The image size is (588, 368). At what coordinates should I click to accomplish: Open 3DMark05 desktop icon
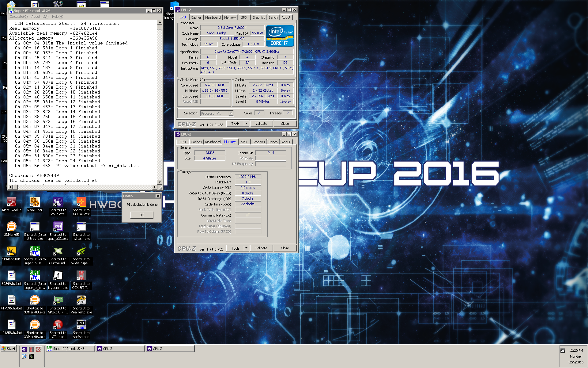point(11,229)
